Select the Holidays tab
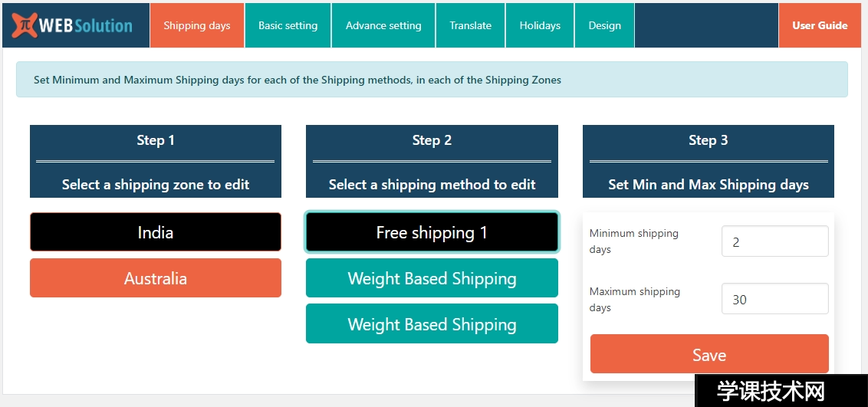This screenshot has height=407, width=868. click(x=540, y=25)
